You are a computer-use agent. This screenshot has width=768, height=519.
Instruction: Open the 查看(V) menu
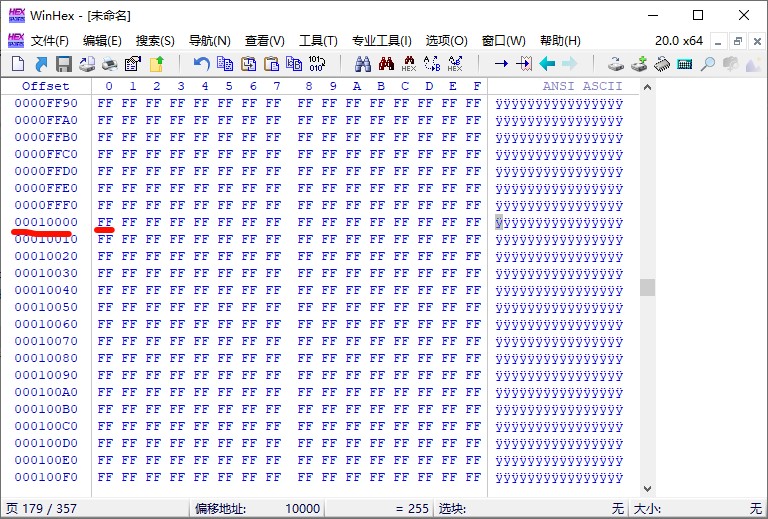(264, 41)
